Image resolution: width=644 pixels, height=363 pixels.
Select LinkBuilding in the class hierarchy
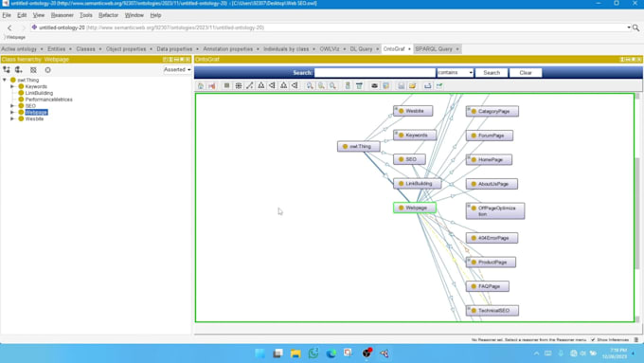tap(39, 93)
